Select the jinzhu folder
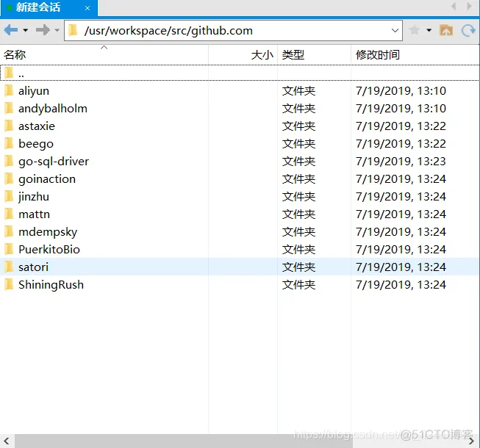 tap(240, 197)
